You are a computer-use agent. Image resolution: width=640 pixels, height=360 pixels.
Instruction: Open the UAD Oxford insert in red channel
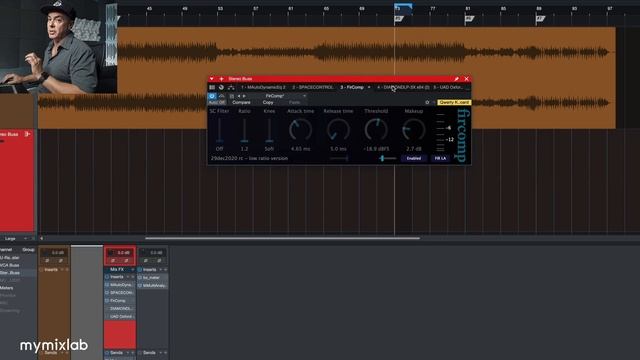click(x=121, y=316)
